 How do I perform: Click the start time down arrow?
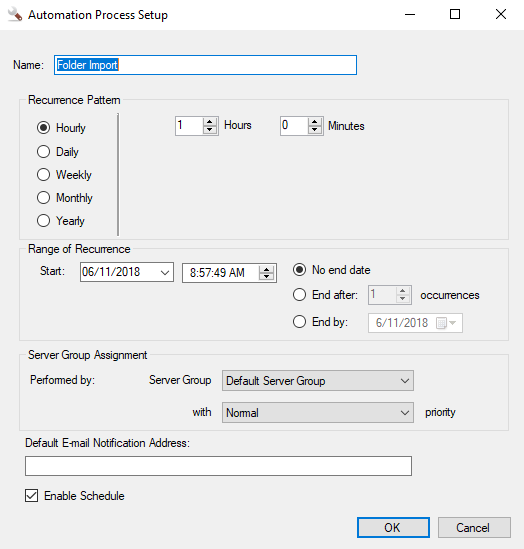click(x=267, y=277)
